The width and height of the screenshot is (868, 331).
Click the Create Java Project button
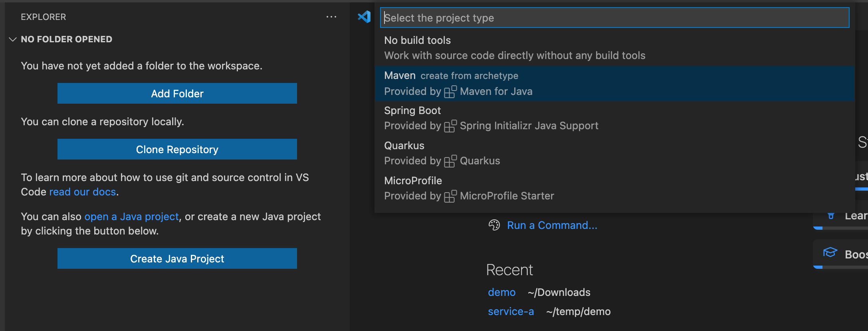coord(177,258)
